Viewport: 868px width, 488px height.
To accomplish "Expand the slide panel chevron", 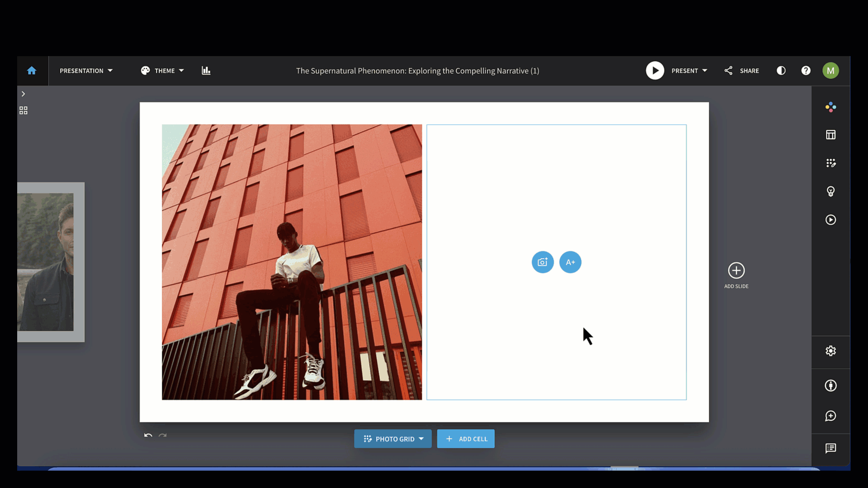I will click(x=23, y=94).
